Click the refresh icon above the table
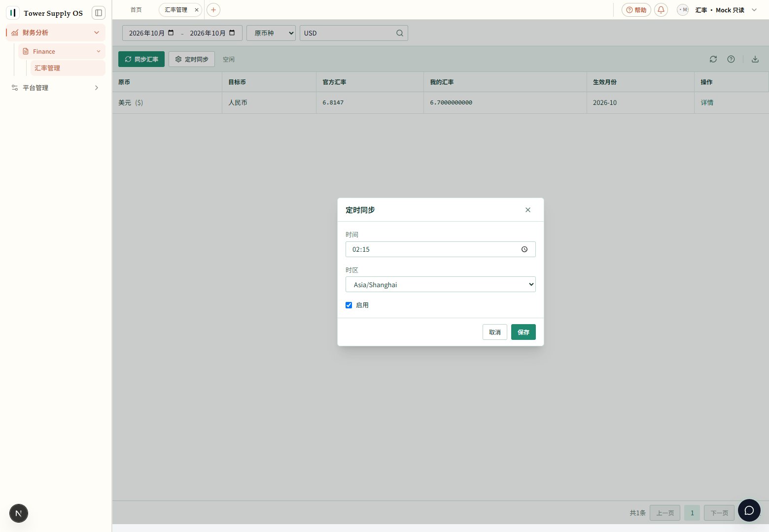The width and height of the screenshot is (769, 532). coord(713,59)
